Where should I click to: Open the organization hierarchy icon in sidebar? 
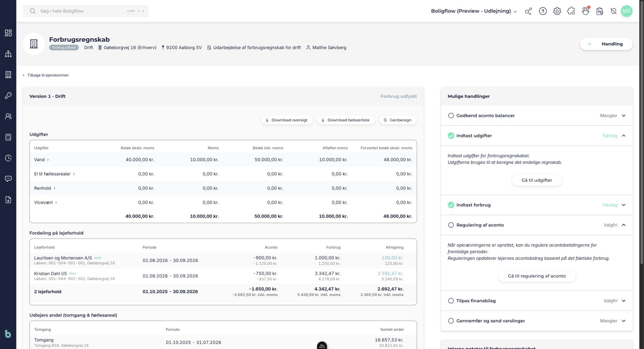tap(8, 54)
